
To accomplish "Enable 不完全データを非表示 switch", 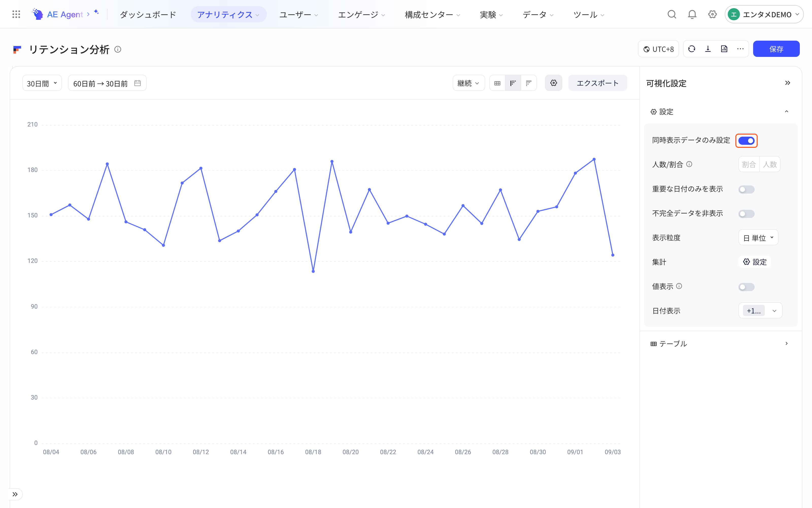I will (746, 214).
